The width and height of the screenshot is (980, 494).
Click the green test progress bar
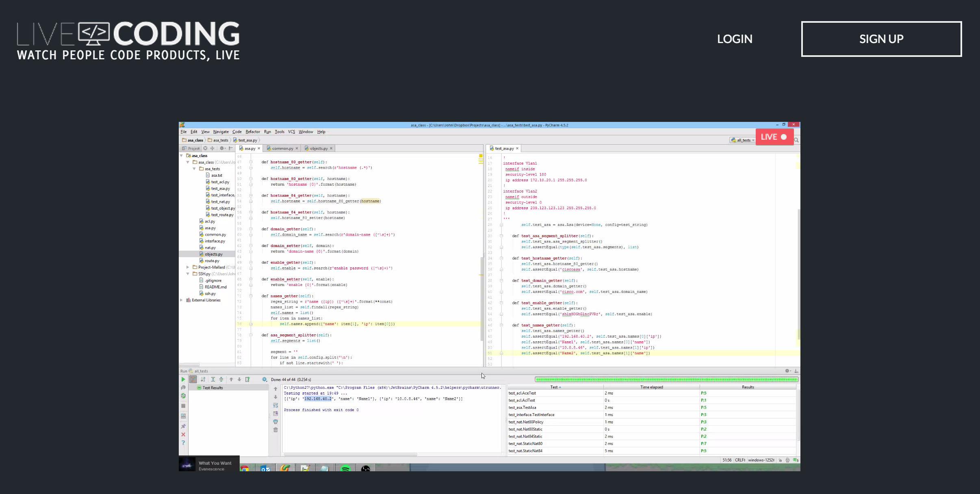point(666,379)
